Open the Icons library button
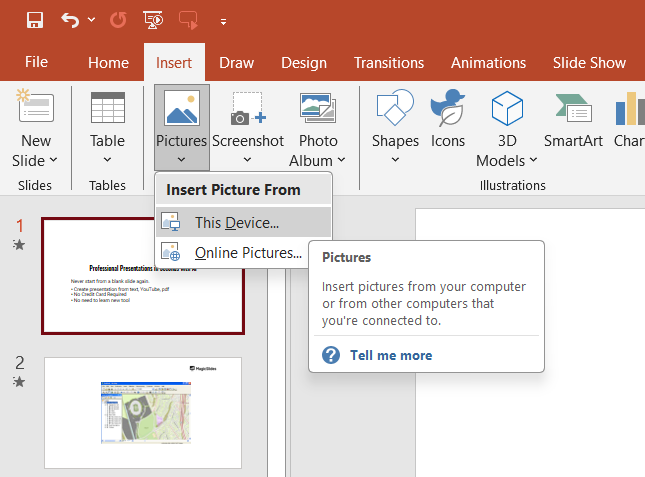 coord(448,118)
